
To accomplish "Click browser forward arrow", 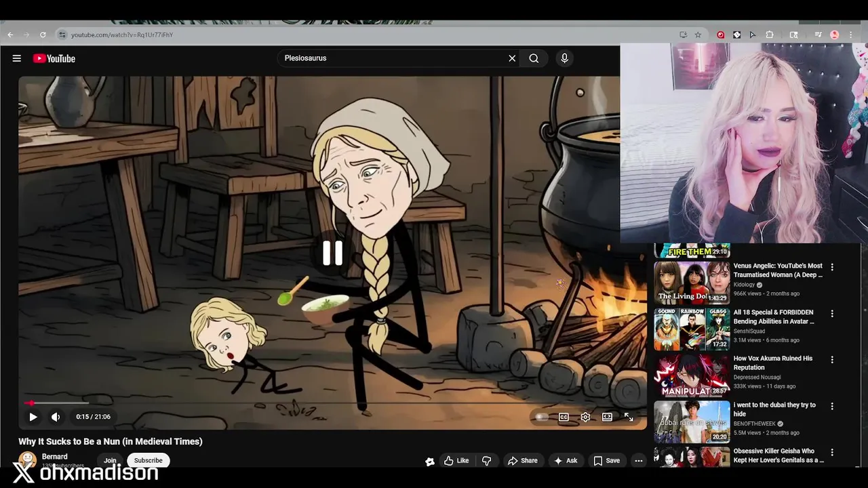I will click(26, 35).
